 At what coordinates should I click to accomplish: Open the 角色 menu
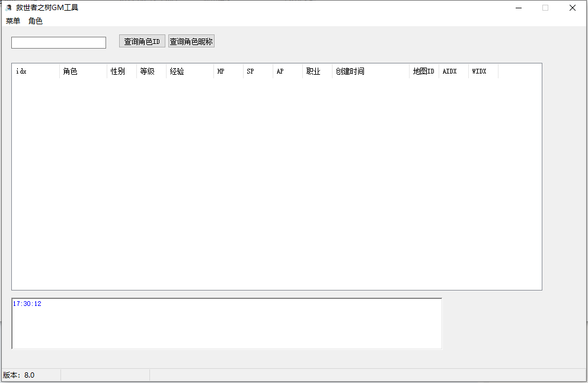[x=36, y=21]
